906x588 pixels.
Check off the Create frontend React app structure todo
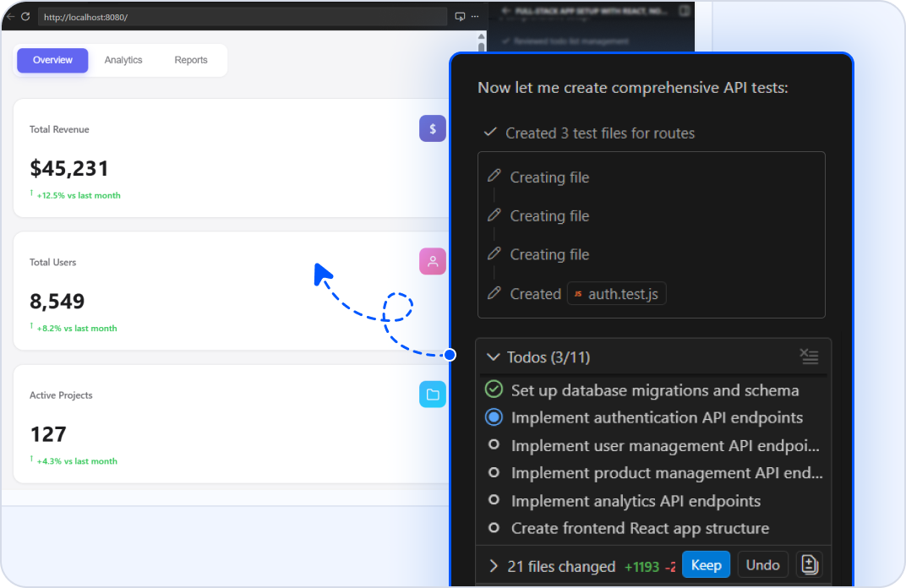tap(494, 528)
